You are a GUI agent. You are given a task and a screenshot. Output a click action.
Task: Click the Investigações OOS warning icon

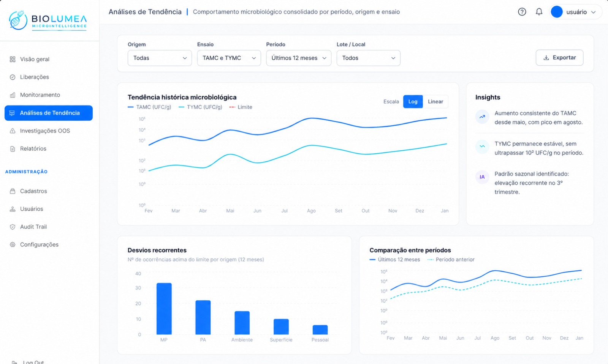tap(13, 131)
